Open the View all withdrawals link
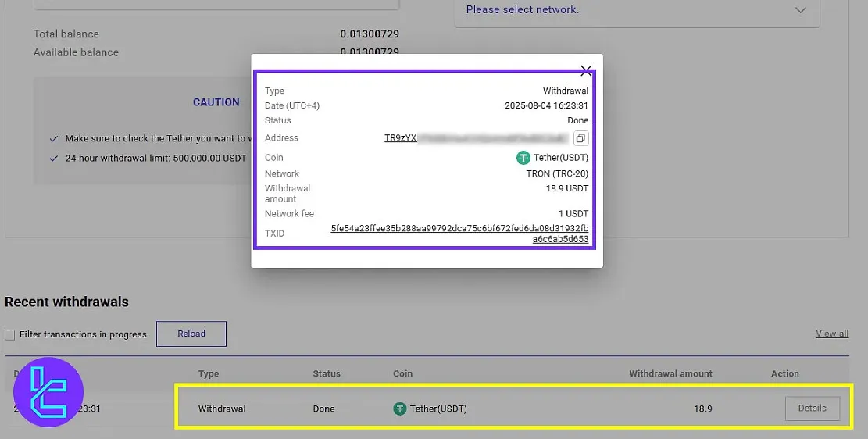This screenshot has width=868, height=439. pyautogui.click(x=832, y=334)
